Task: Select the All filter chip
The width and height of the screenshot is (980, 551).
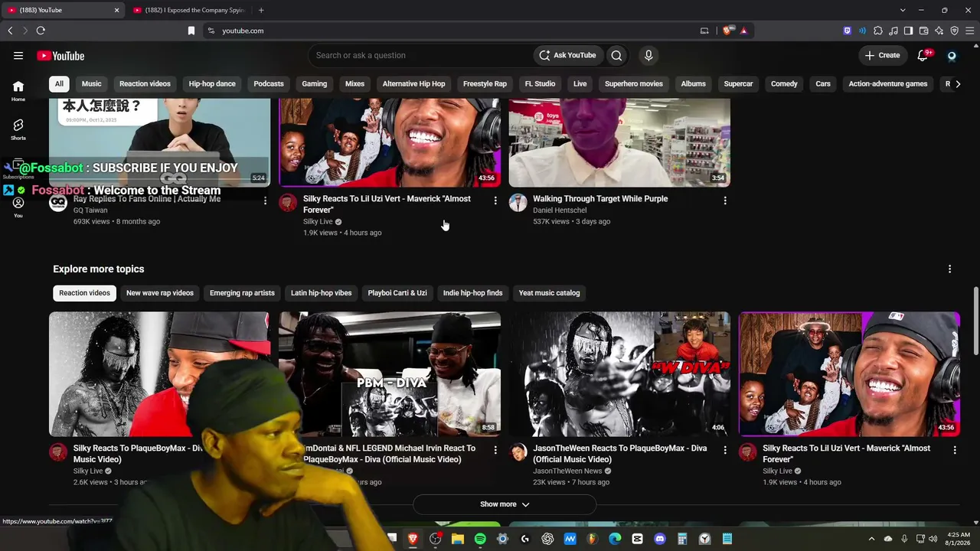Action: pos(59,83)
